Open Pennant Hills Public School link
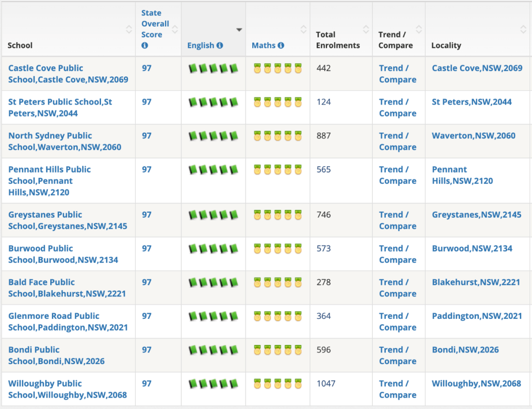The width and height of the screenshot is (532, 409). click(50, 181)
